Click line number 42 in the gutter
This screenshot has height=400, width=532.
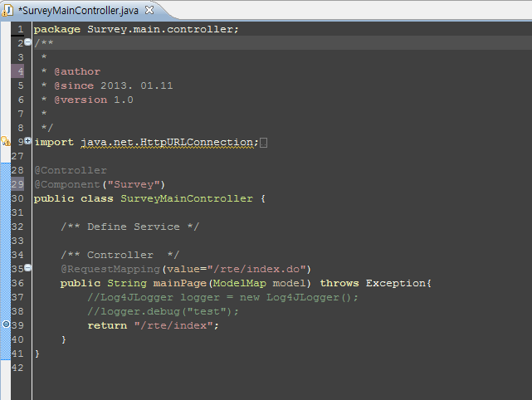point(17,368)
